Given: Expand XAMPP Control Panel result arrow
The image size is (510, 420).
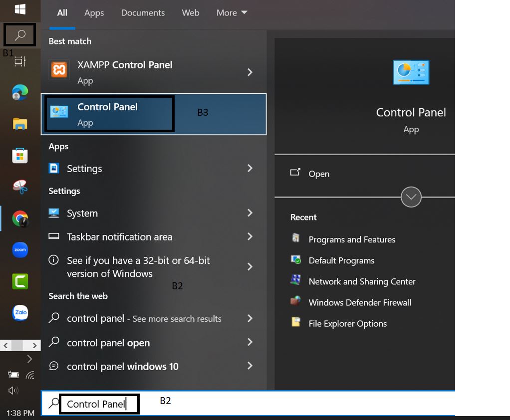Looking at the screenshot, I should point(250,73).
